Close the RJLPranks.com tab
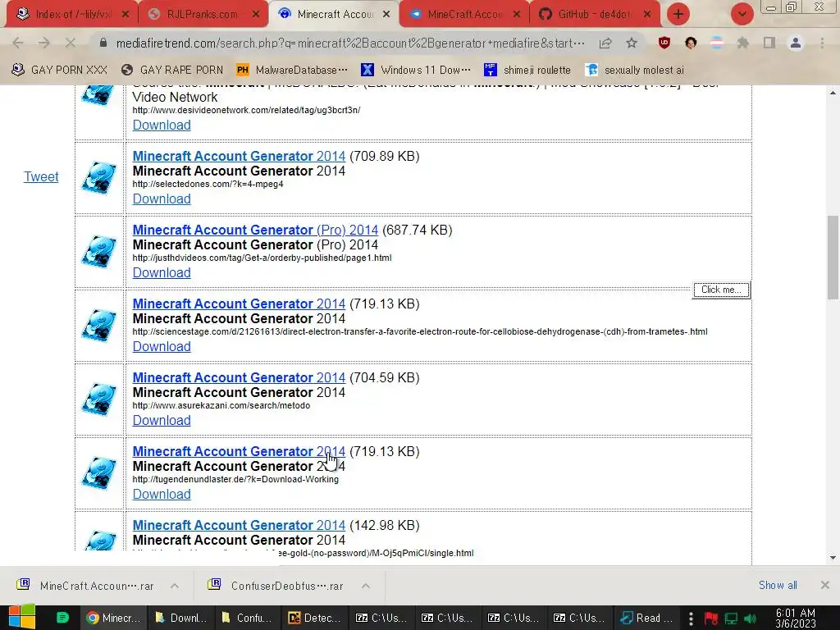The height and width of the screenshot is (630, 840). pyautogui.click(x=256, y=15)
